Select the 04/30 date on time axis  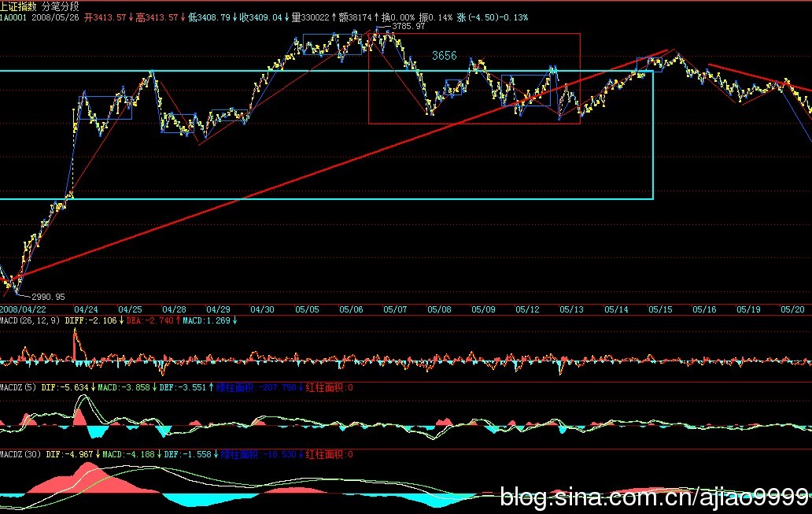[x=262, y=309]
